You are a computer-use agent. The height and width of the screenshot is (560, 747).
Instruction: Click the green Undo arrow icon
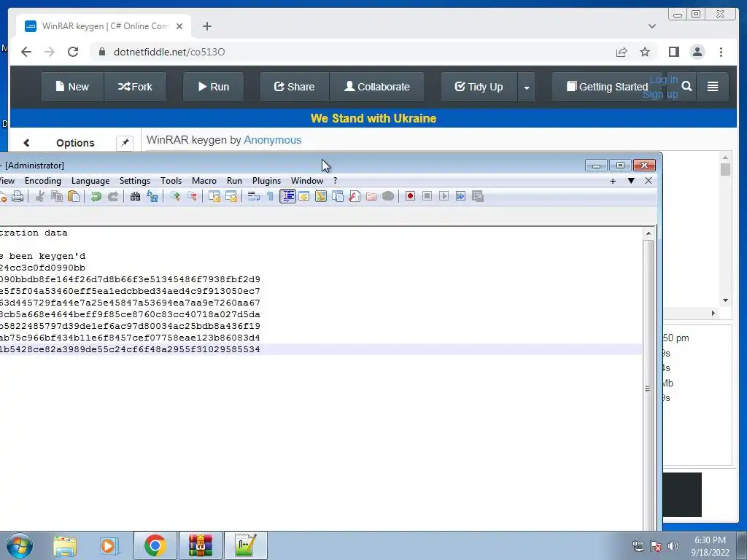pos(96,196)
